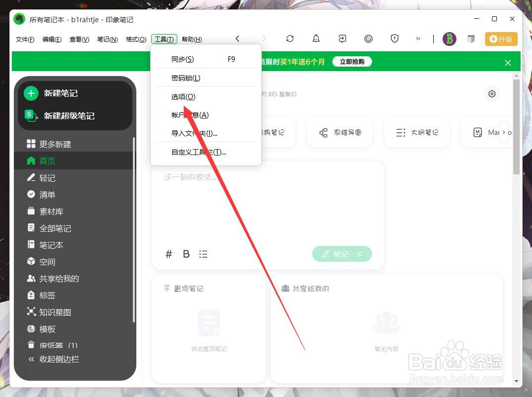Click the scroll-down arrow of main scrollbar

pyautogui.click(x=516, y=381)
